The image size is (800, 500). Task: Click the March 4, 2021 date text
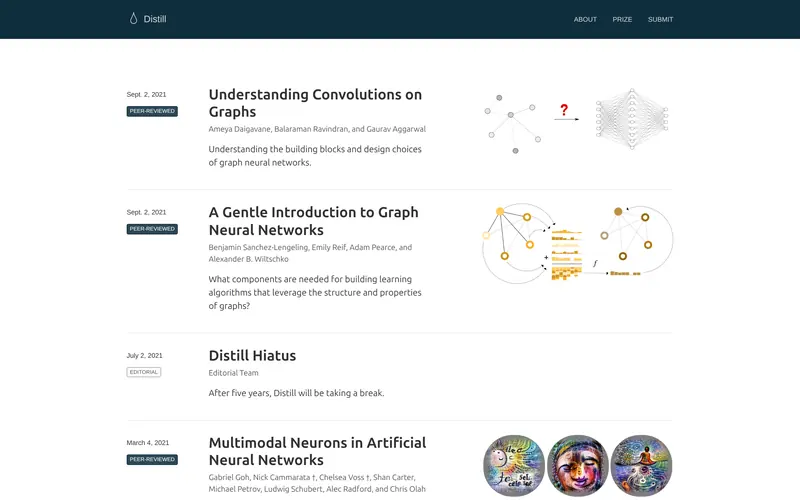[147, 443]
